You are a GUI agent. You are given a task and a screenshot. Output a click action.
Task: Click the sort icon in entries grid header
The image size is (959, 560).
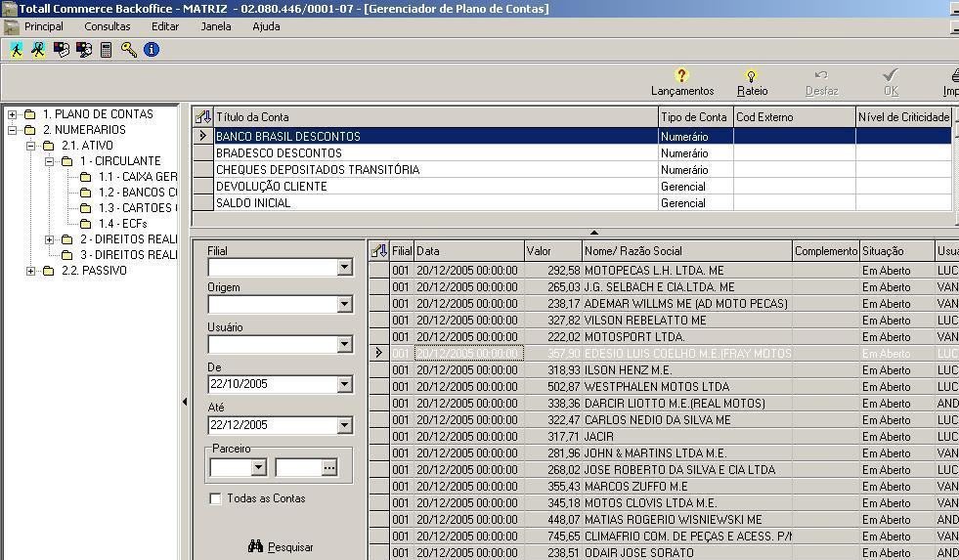379,250
